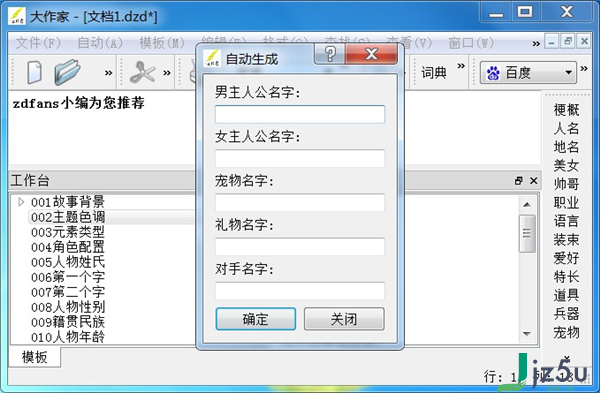This screenshot has height=393, width=600.
Task: Click 语言 in right sidebar
Action: pyautogui.click(x=566, y=221)
